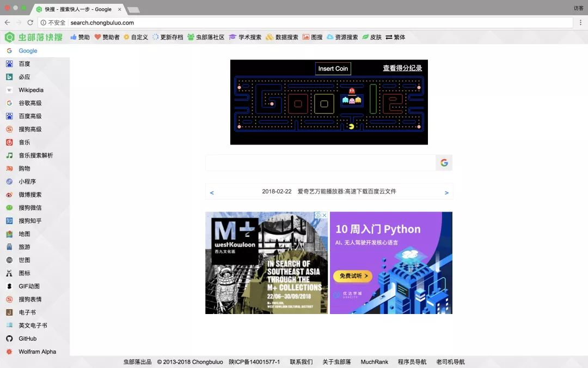This screenshot has width=588, height=368.
Task: Open the GIF动图 icon
Action: click(x=9, y=286)
